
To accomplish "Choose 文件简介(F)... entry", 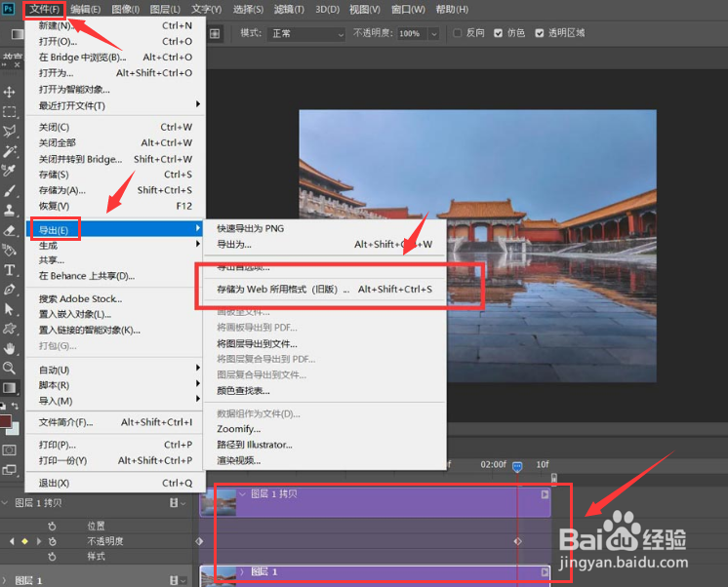I will point(115,422).
